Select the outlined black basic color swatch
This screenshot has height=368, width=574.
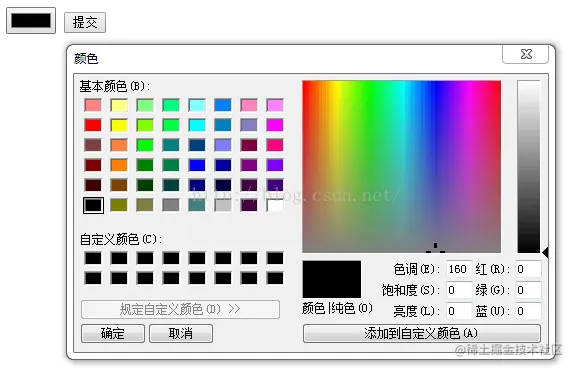93,205
